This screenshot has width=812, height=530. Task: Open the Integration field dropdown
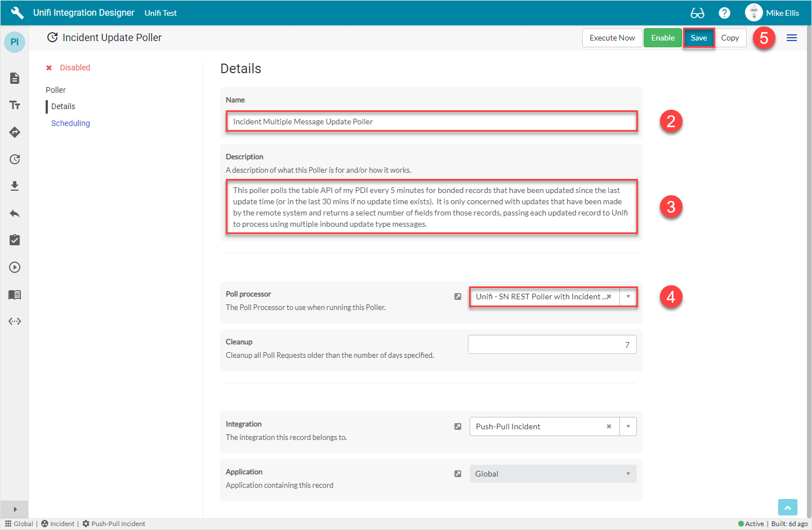coord(628,426)
